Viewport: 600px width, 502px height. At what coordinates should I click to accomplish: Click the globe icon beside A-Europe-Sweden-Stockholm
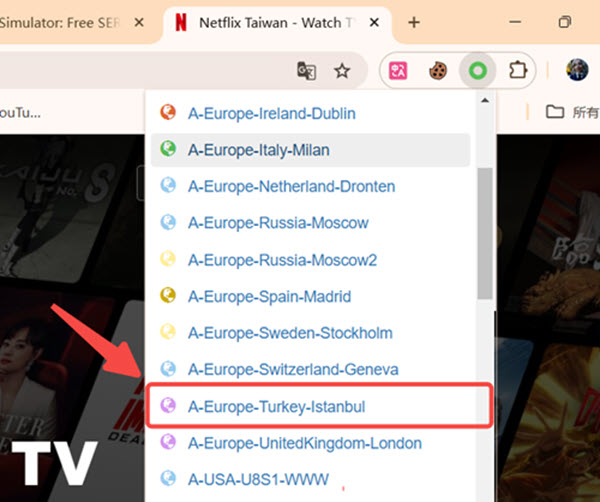(168, 332)
